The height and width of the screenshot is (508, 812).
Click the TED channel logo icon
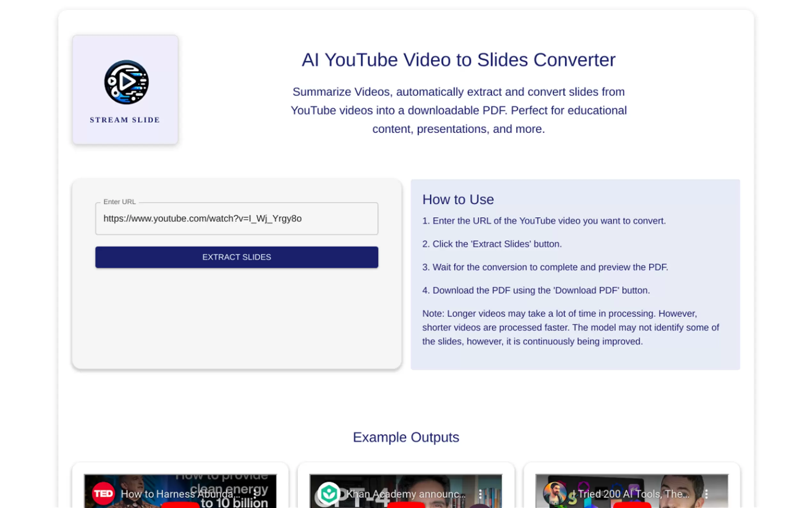coord(103,494)
